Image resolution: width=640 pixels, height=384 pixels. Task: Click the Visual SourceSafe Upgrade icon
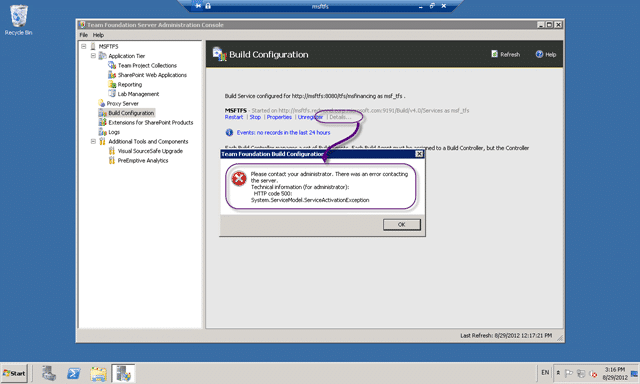click(x=111, y=151)
